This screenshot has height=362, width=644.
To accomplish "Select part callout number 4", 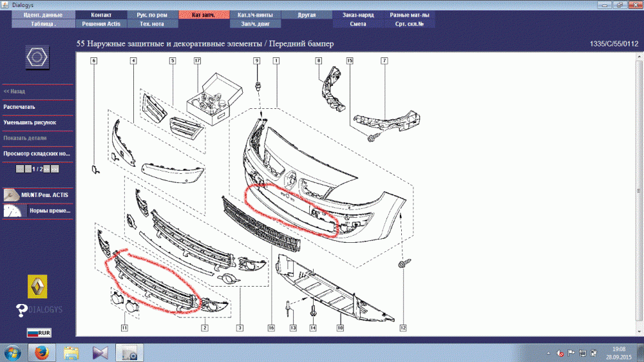I will click(133, 61).
